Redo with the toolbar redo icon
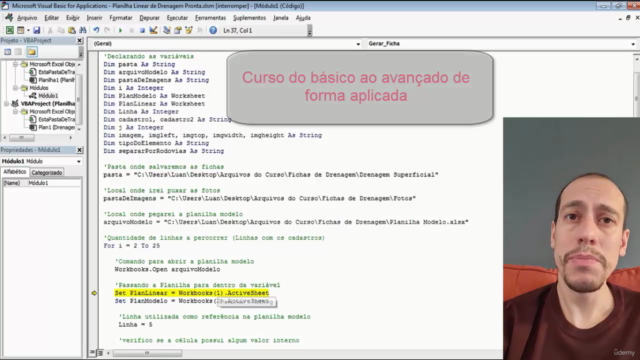This screenshot has width=640, height=360. 107,30
